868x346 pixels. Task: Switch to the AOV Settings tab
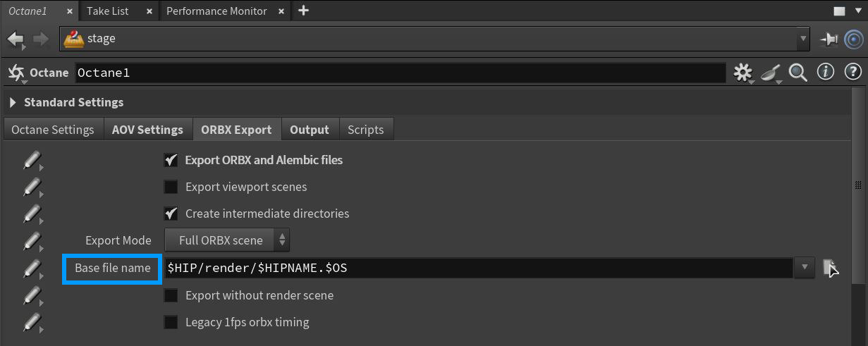147,130
